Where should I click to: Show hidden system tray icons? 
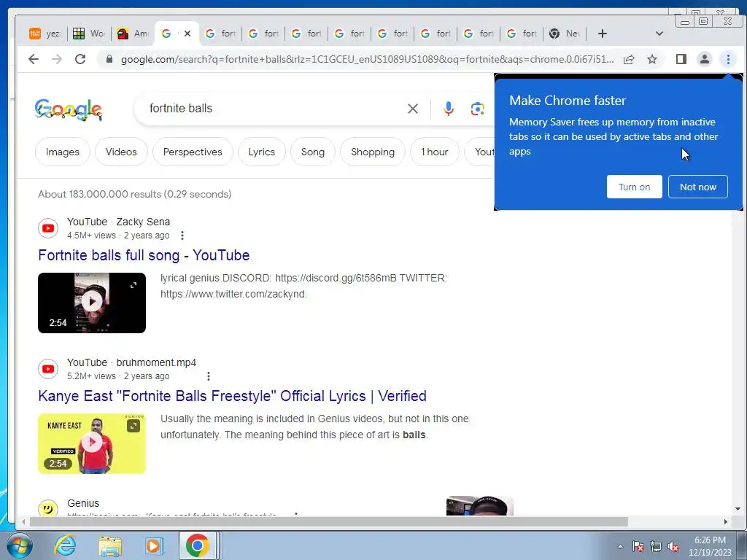[x=620, y=546]
